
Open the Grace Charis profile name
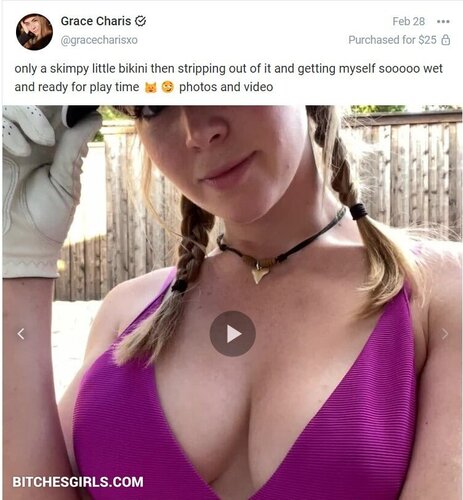tap(96, 21)
